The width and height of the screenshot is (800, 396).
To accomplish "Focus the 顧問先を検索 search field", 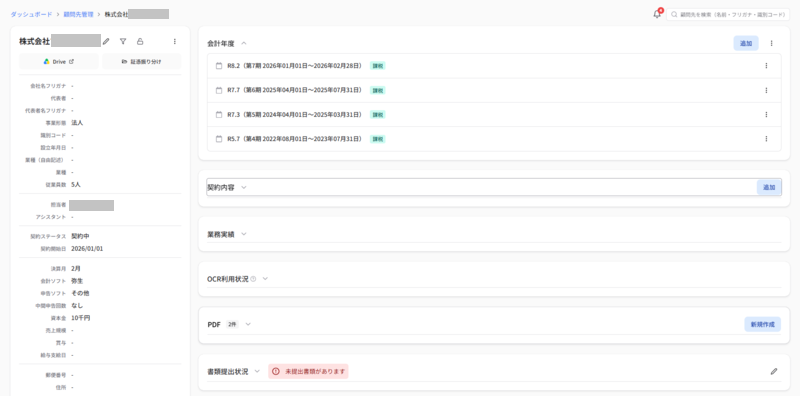I will [x=728, y=15].
